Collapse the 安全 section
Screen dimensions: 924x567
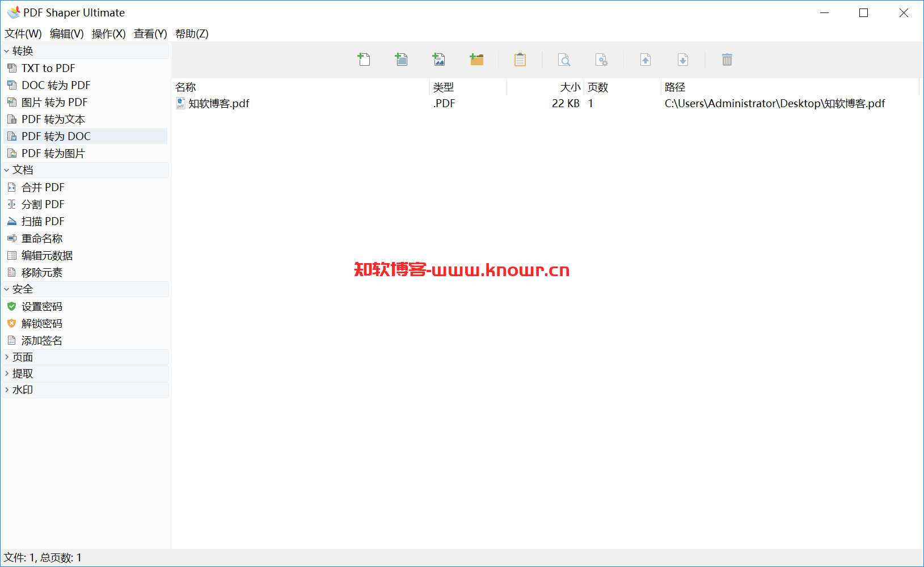(6, 289)
